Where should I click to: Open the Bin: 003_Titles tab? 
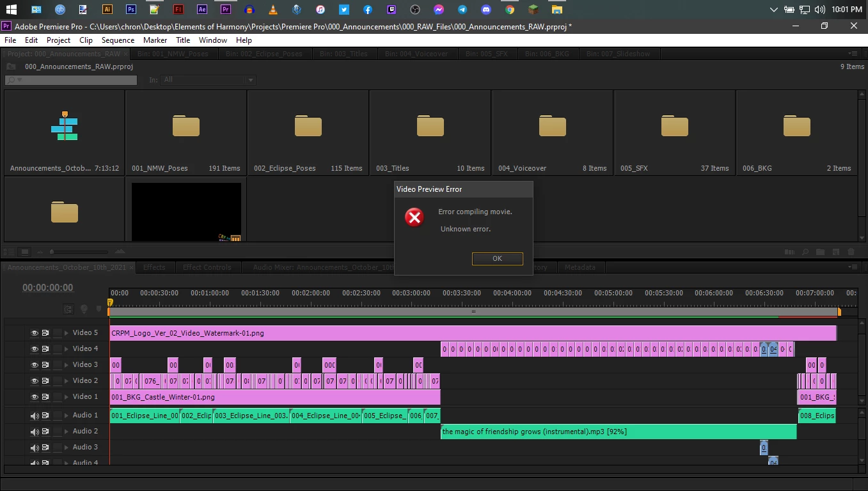pos(344,54)
